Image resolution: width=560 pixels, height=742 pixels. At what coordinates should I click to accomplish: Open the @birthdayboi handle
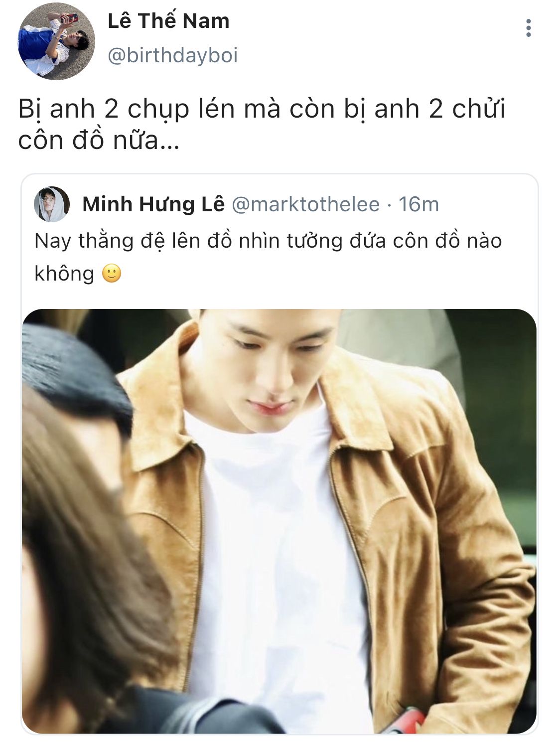point(173,55)
